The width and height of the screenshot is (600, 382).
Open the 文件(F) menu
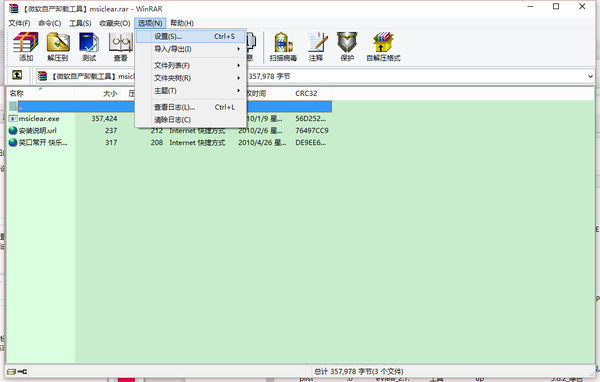pos(19,23)
